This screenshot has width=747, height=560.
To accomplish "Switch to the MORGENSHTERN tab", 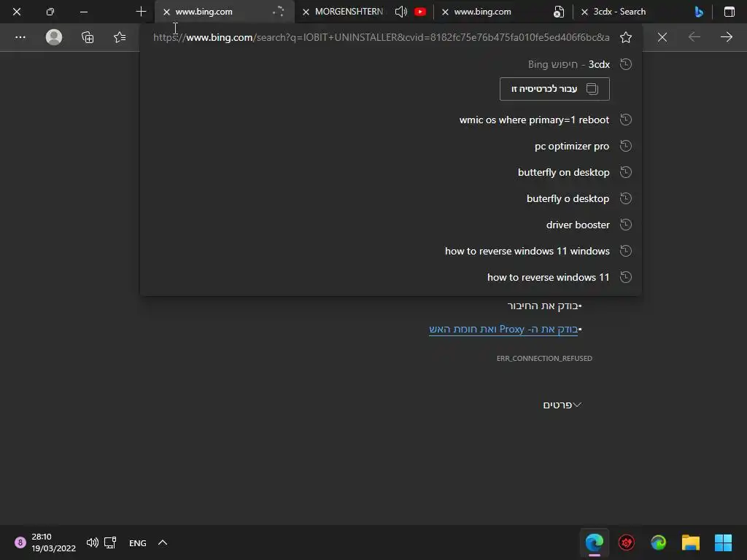I will (x=349, y=12).
